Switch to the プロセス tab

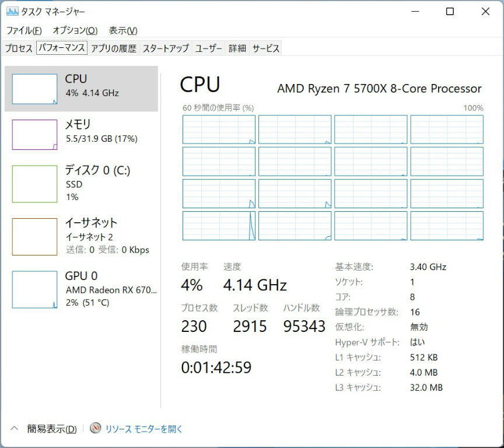pyautogui.click(x=19, y=48)
